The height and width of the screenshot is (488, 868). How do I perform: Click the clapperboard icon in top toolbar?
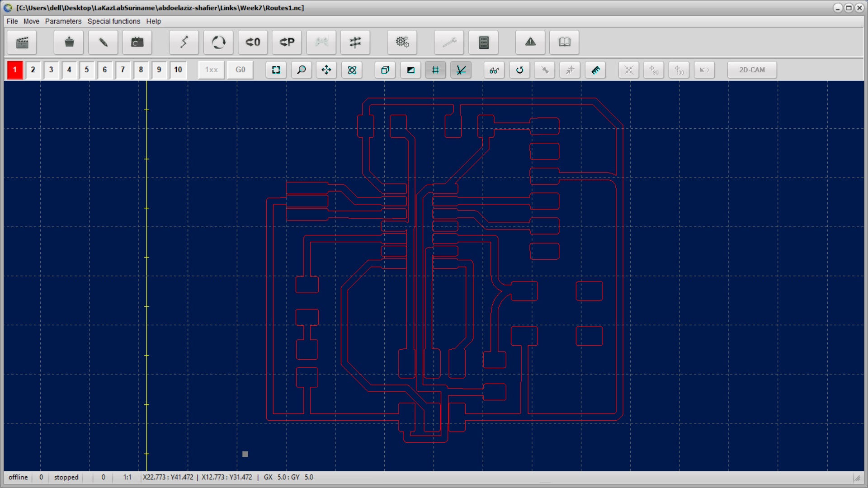pos(22,42)
